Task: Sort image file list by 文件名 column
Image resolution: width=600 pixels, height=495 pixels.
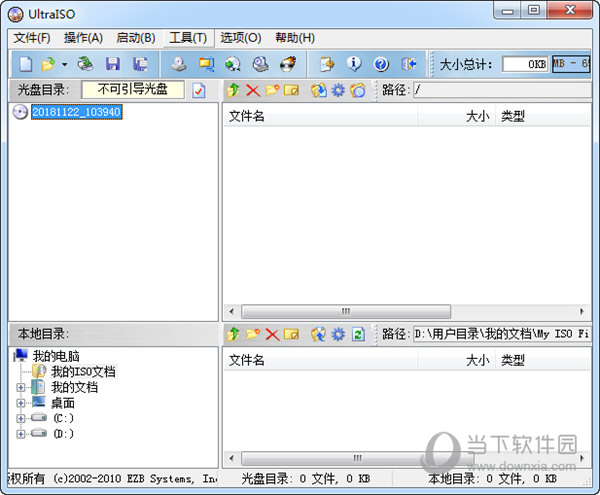Action: [320, 116]
